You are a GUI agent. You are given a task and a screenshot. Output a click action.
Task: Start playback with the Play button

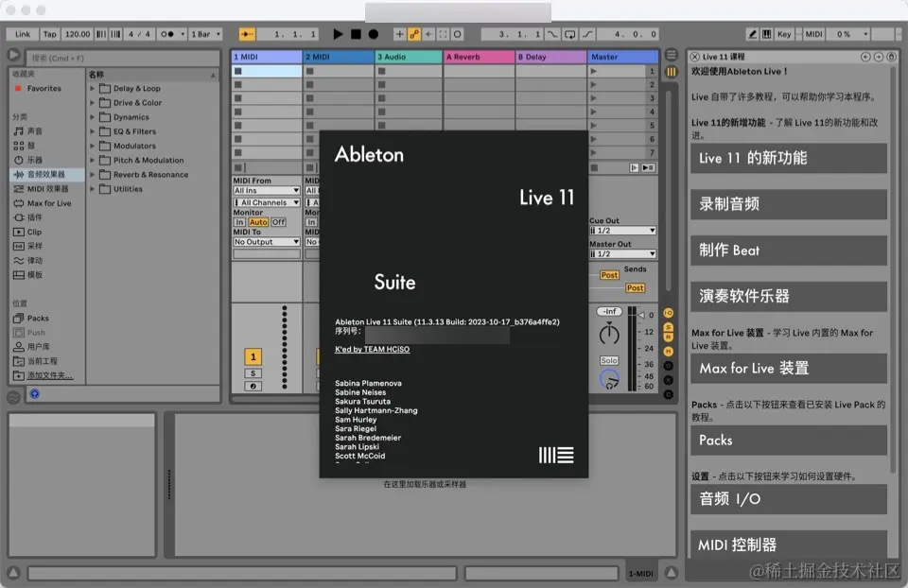(338, 34)
